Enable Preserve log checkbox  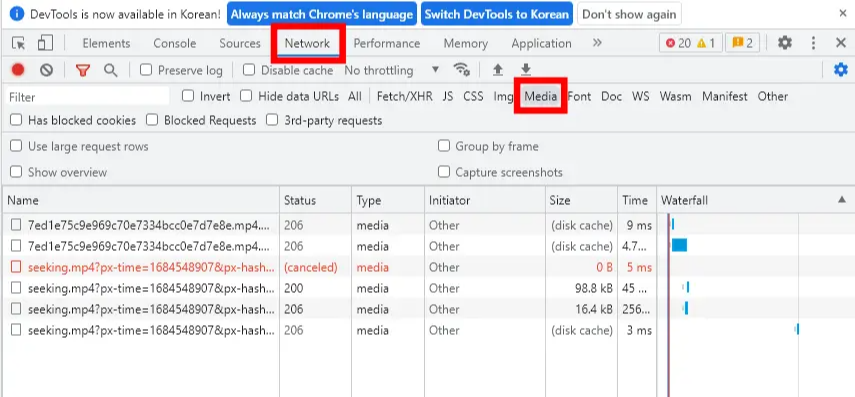[x=146, y=70]
